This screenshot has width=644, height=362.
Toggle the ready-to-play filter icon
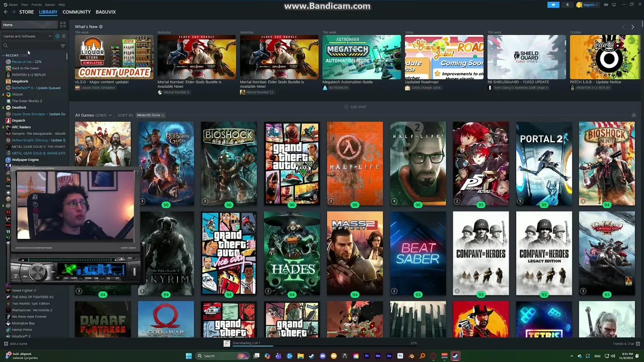click(x=63, y=36)
